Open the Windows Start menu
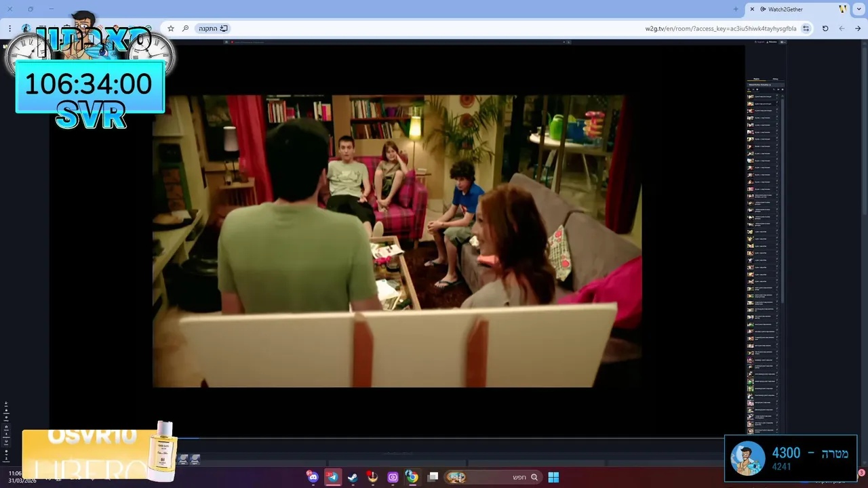Image resolution: width=868 pixels, height=488 pixels. coord(553,477)
